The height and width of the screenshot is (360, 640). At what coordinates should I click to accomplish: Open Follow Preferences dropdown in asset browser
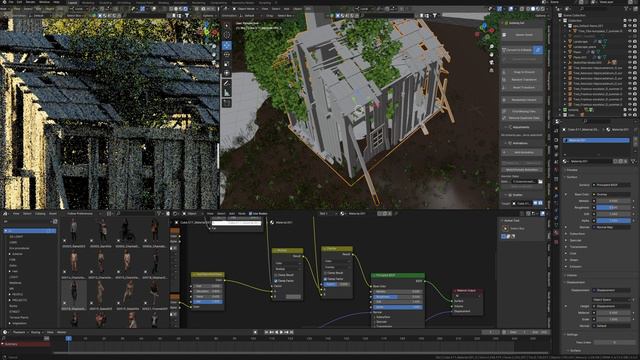[82, 213]
